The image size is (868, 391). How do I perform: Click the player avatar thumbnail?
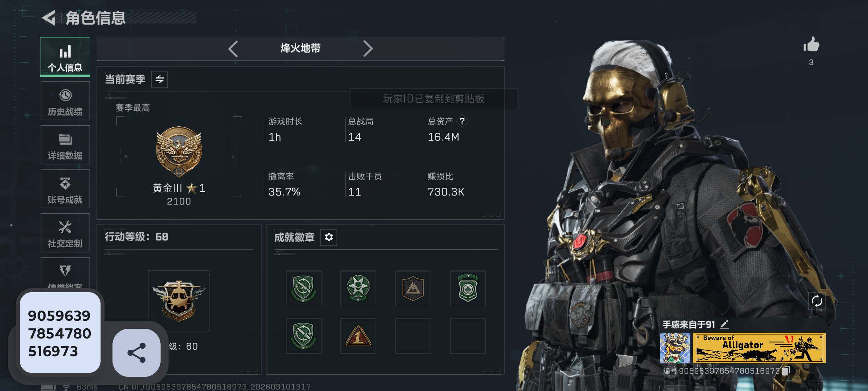point(675,348)
